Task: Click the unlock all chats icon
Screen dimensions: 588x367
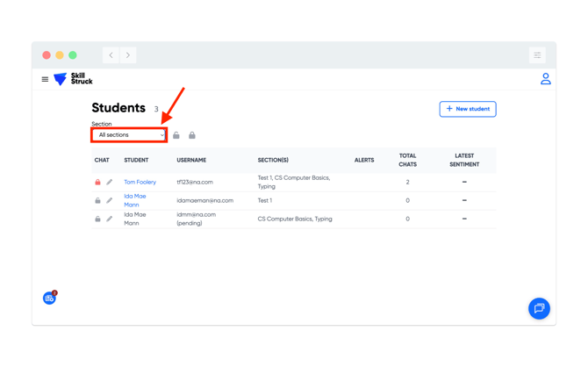Action: coord(176,135)
